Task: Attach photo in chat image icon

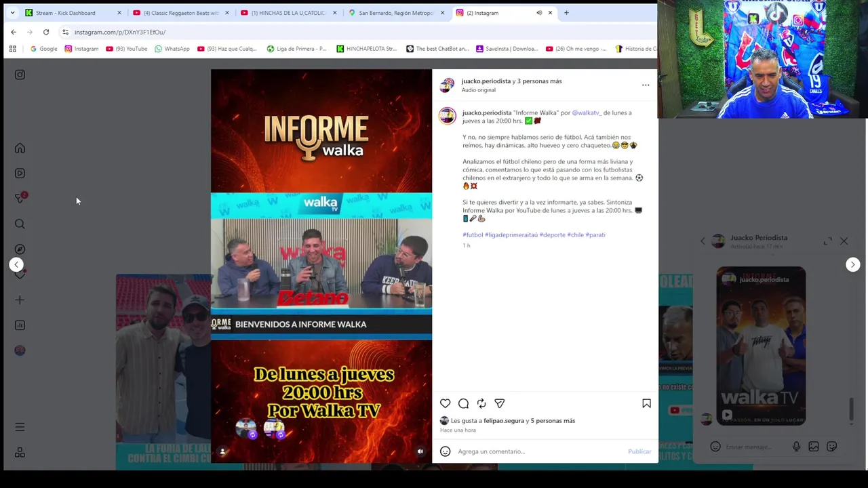Action: click(814, 447)
